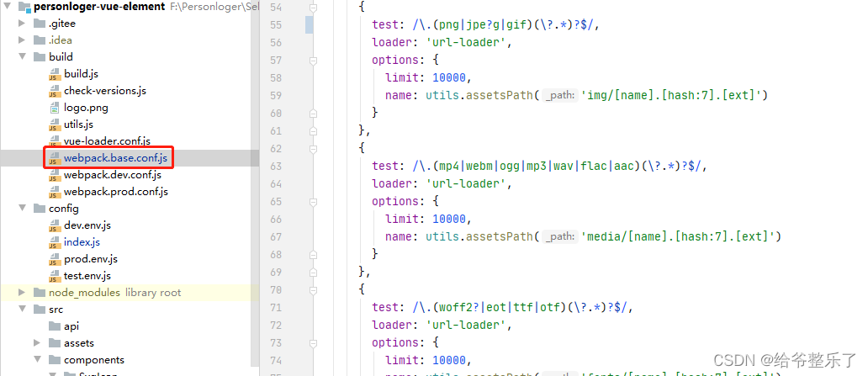The image size is (868, 376).
Task: Click the node_modules folder icon
Action: tap(40, 293)
